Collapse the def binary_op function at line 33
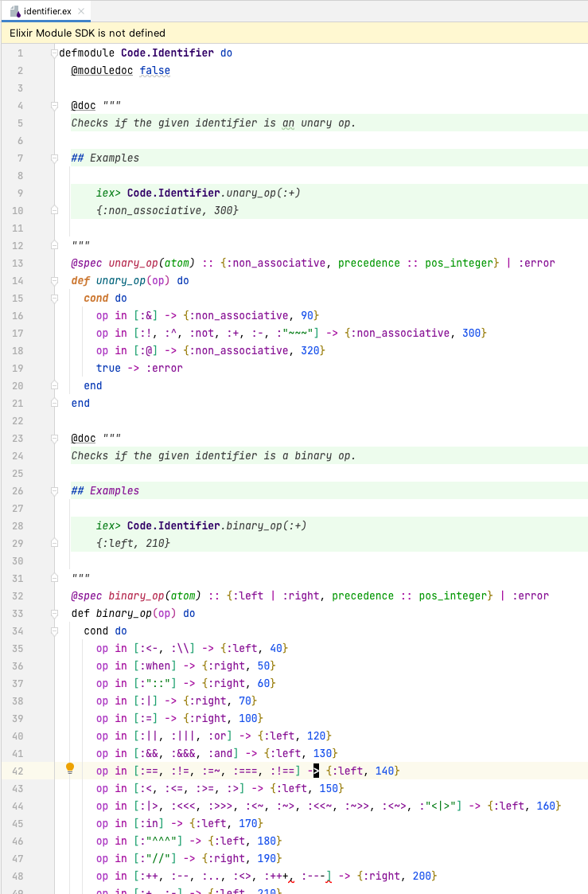Image resolution: width=588 pixels, height=894 pixels. [x=55, y=614]
